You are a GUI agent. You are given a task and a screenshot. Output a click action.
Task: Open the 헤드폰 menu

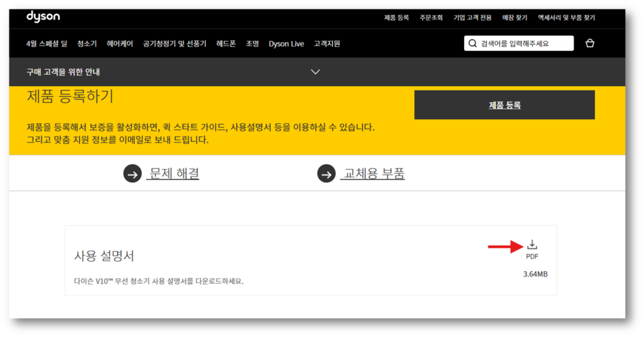click(x=226, y=43)
